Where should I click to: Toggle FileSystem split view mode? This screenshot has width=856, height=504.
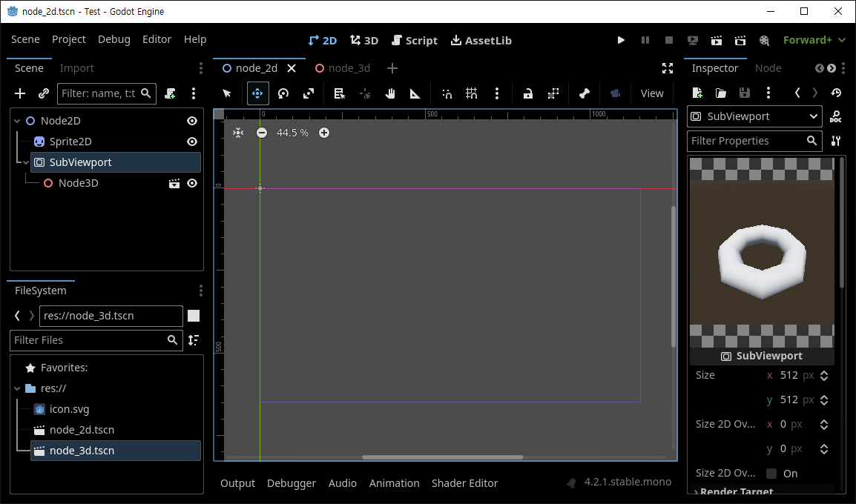(194, 316)
